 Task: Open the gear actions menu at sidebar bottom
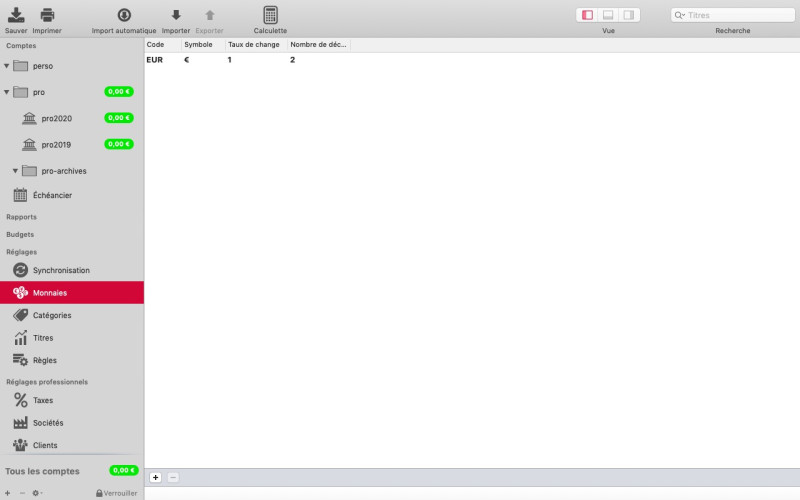pyautogui.click(x=38, y=493)
